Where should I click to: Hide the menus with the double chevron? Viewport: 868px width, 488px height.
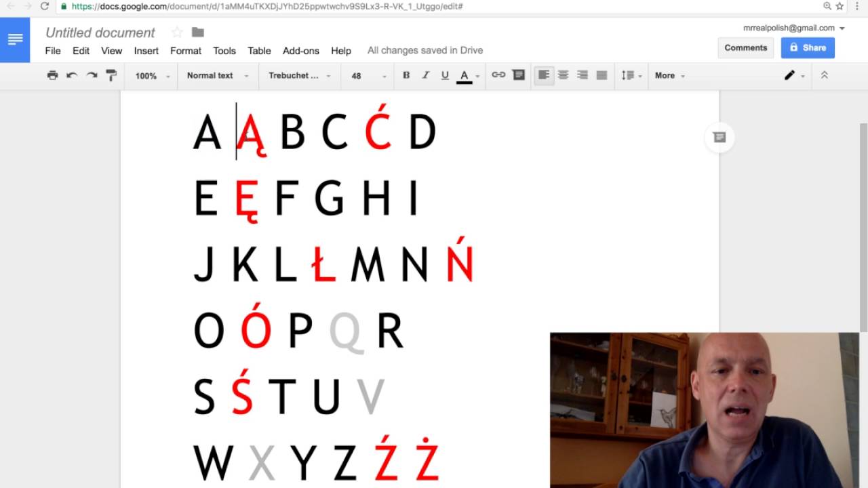pyautogui.click(x=825, y=75)
